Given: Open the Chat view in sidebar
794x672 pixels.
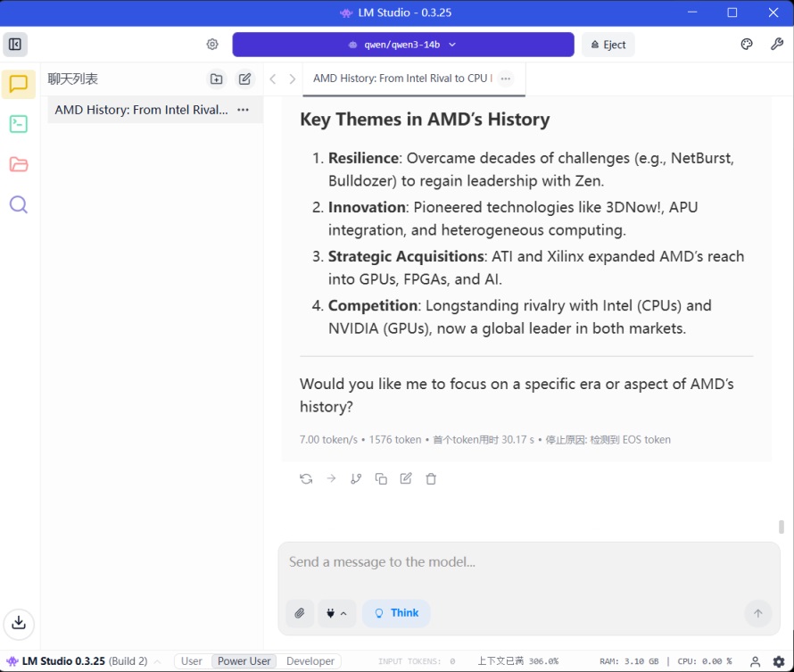Looking at the screenshot, I should 19,85.
